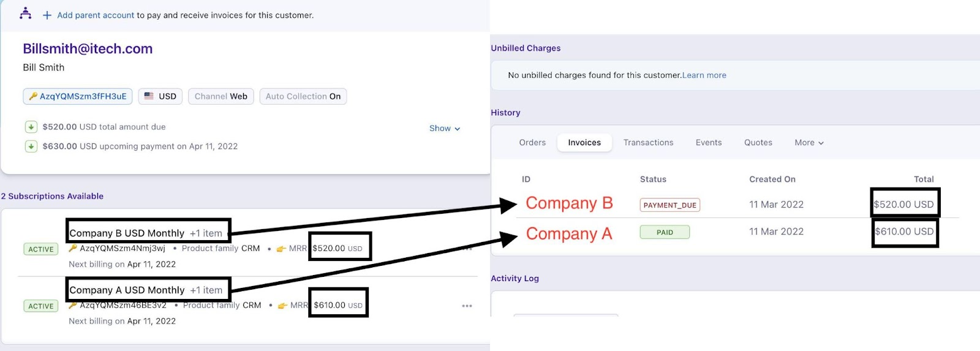Open Company B USD Monthly subscription
Viewport: 980px width, 351px height.
127,233
